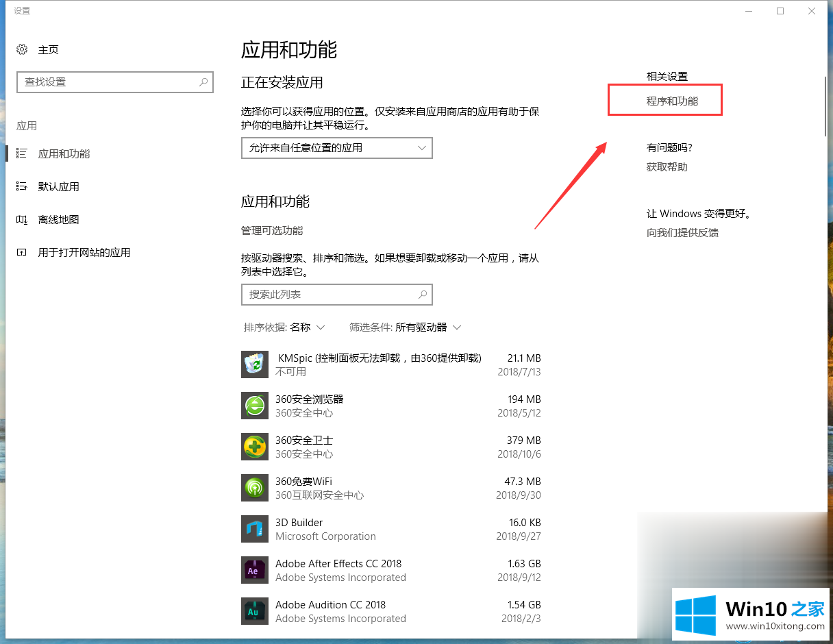
Task: Click the 3D Builder app icon
Action: tap(255, 529)
